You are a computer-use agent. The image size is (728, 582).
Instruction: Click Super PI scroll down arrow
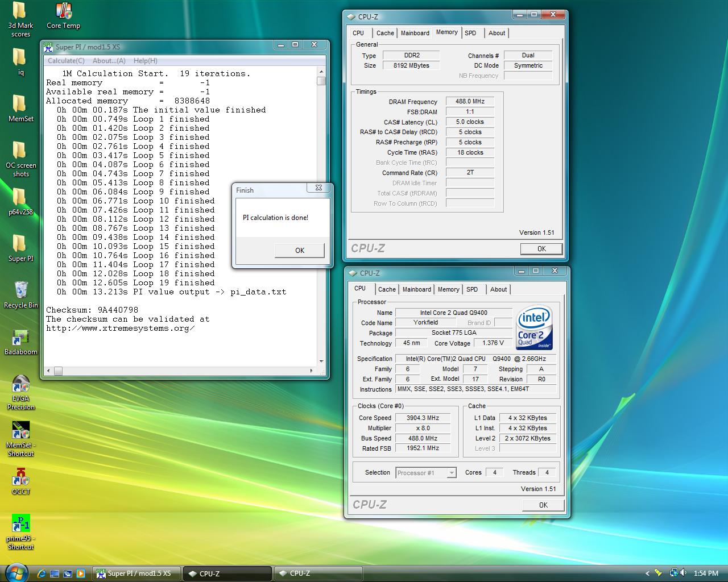pyautogui.click(x=321, y=361)
